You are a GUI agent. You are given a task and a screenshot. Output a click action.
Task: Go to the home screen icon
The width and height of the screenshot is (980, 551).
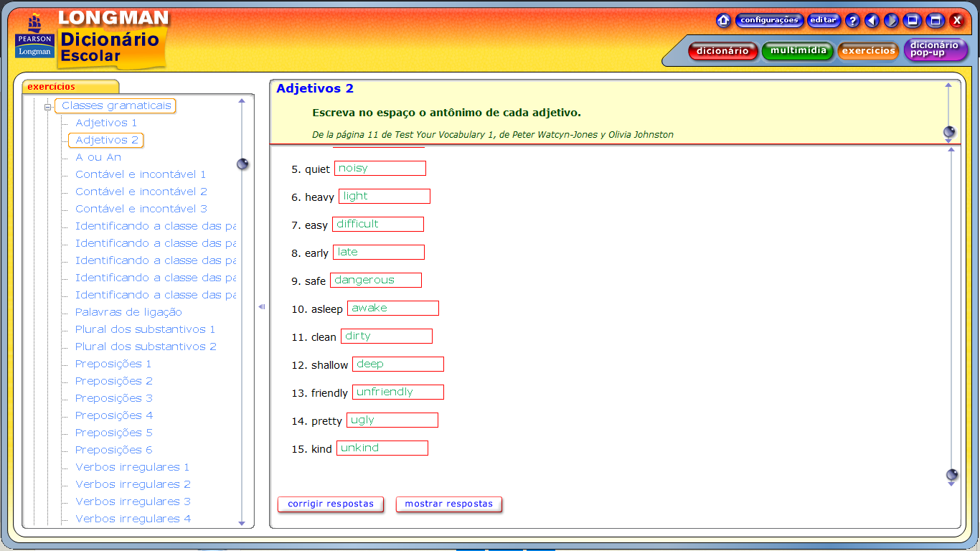pyautogui.click(x=723, y=20)
